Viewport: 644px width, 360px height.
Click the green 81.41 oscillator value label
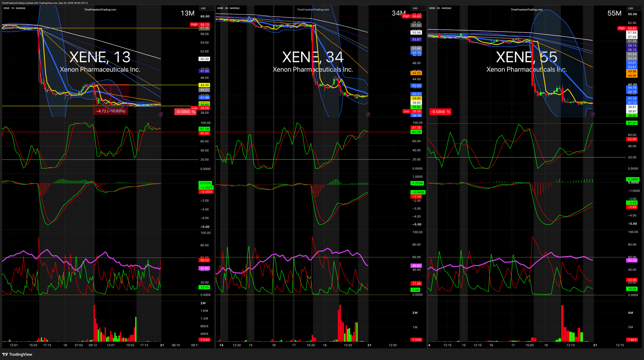point(632,123)
